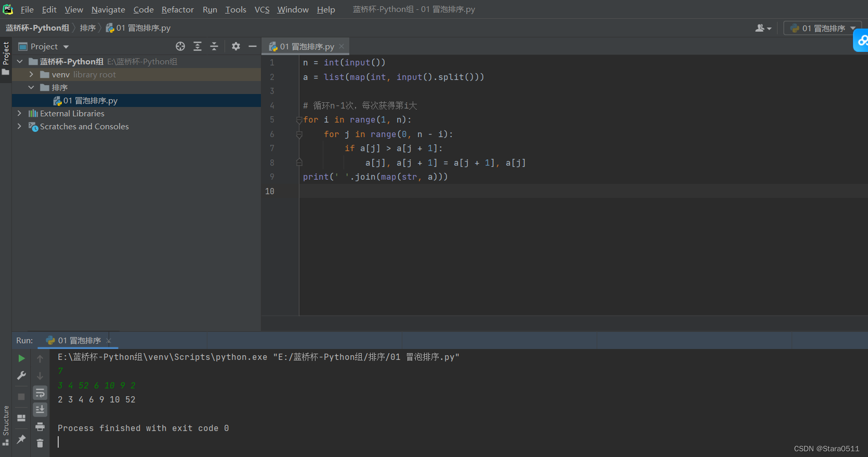Click 排序 in the breadcrumb bar

coord(88,28)
